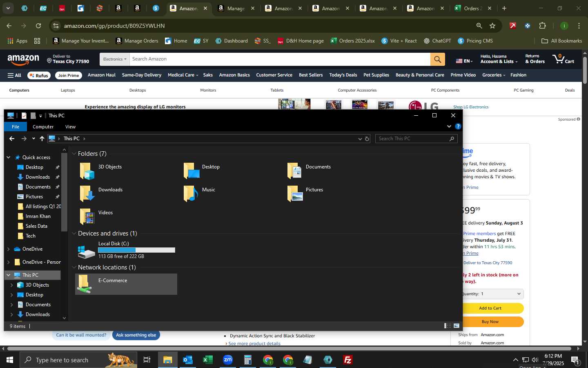
Task: Switch to large icons view in status bar
Action: click(x=457, y=326)
